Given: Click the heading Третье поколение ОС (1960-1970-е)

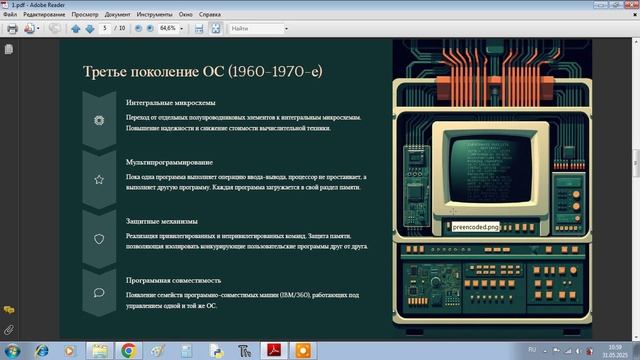Looking at the screenshot, I should coord(202,71).
